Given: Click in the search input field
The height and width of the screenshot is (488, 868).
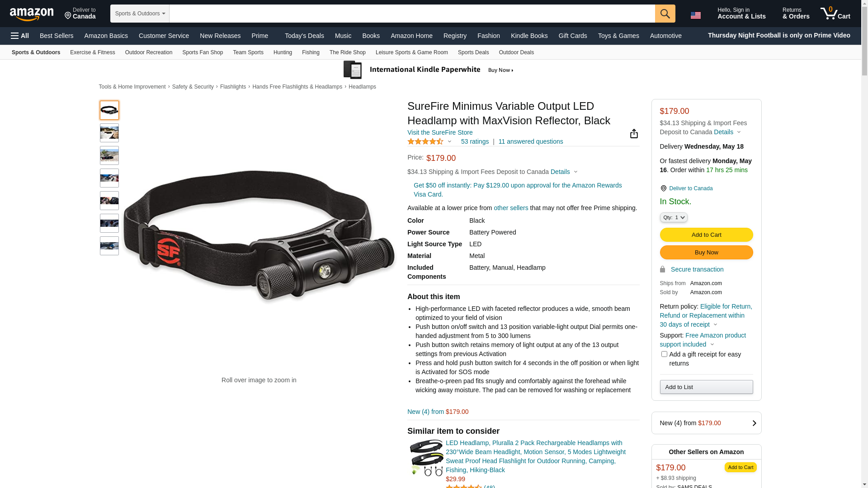Looking at the screenshot, I should (412, 14).
